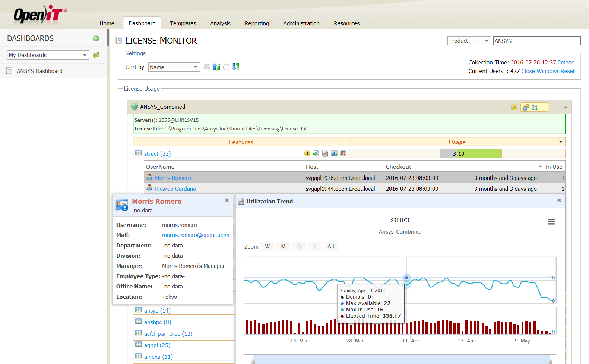Click the grid icon beside ansys (14)
This screenshot has width=589, height=364.
[138, 310]
